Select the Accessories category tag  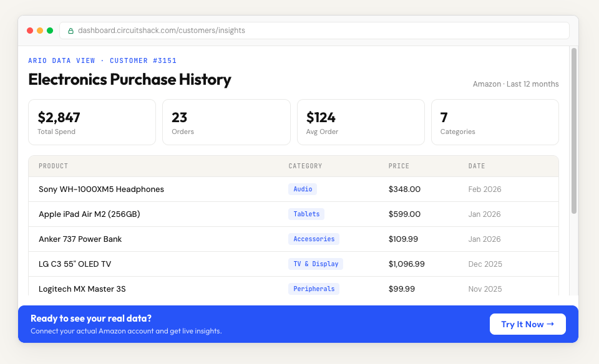(x=314, y=239)
